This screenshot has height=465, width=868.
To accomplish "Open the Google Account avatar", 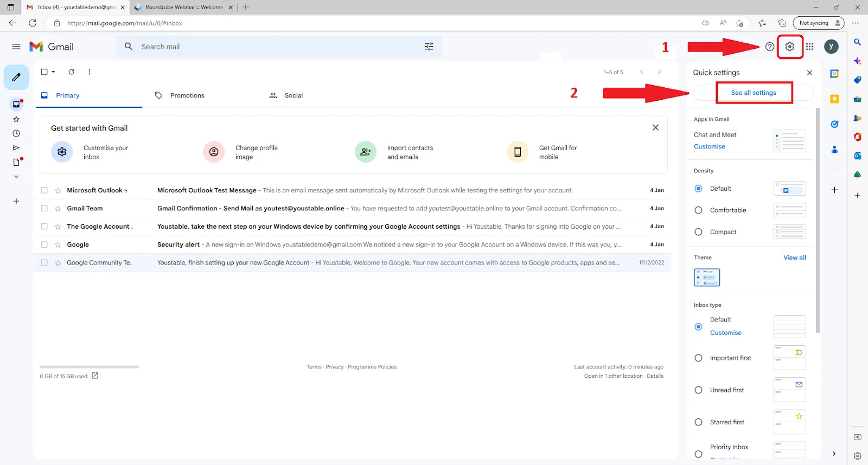I will 831,47.
